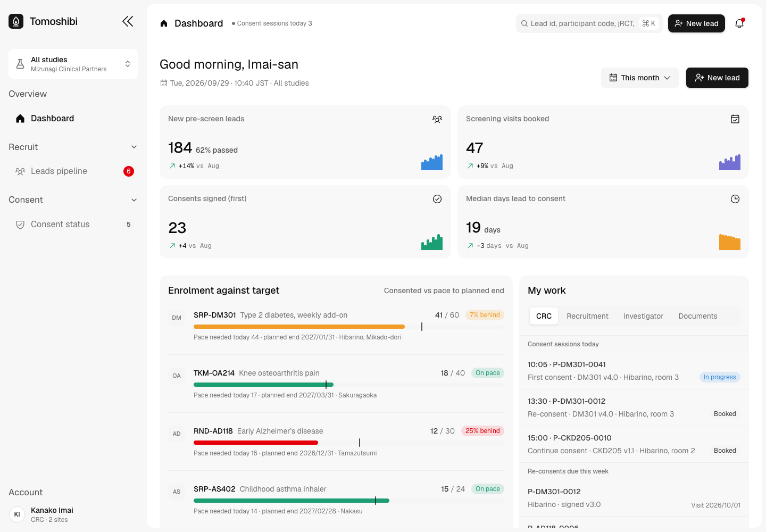Click the green TKM-OA214 progress bar

click(x=263, y=385)
